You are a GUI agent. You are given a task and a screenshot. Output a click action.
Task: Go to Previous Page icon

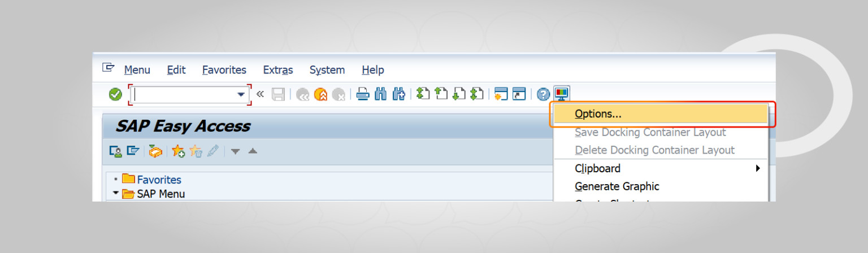click(x=441, y=94)
